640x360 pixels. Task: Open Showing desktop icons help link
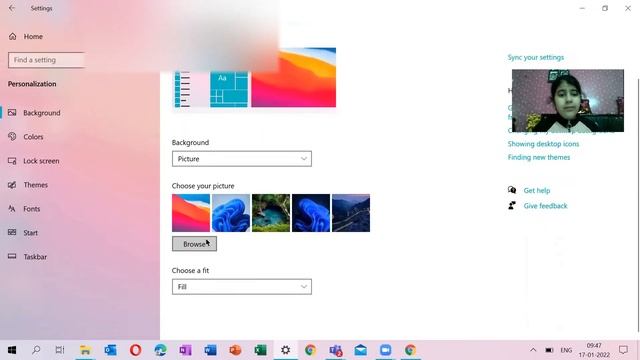tap(543, 144)
